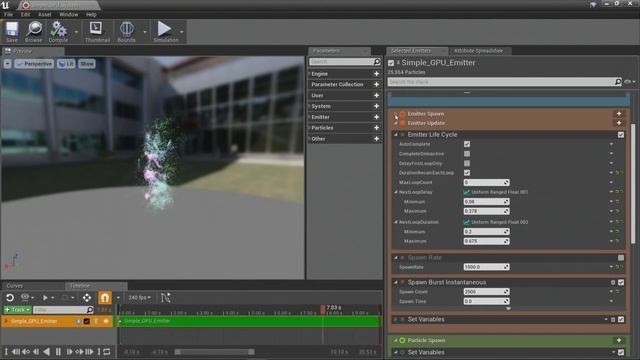Add a new User parameter
Image resolution: width=640 pixels, height=360 pixels.
376,96
